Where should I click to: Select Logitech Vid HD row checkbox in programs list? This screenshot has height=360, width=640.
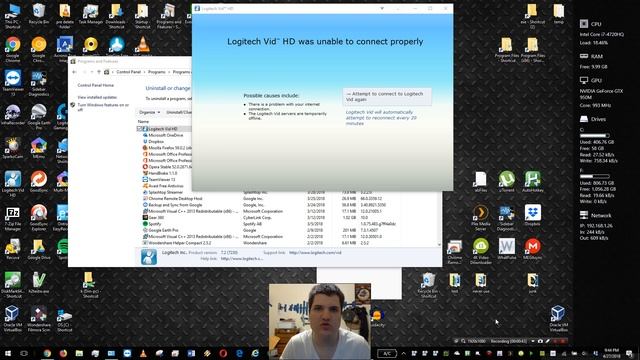coord(140,129)
